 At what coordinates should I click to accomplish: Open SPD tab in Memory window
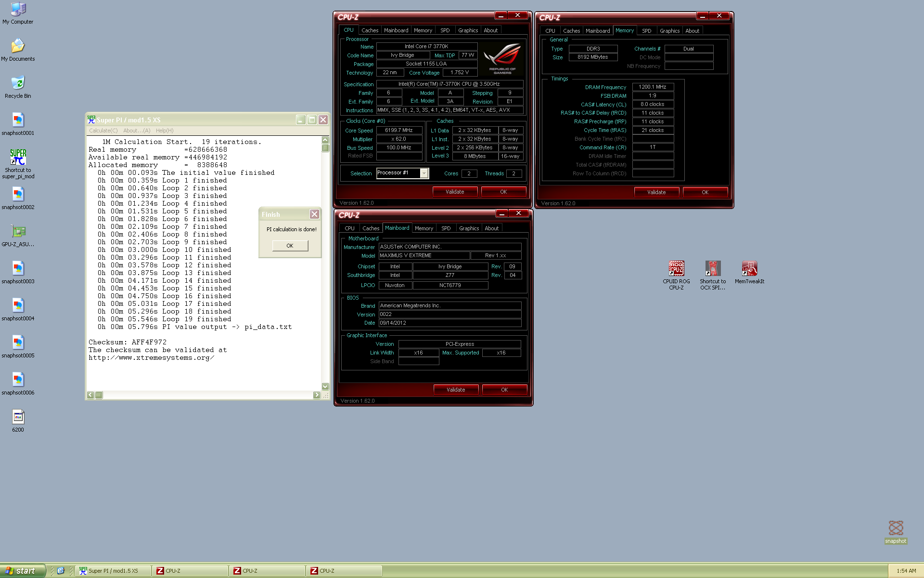(647, 31)
